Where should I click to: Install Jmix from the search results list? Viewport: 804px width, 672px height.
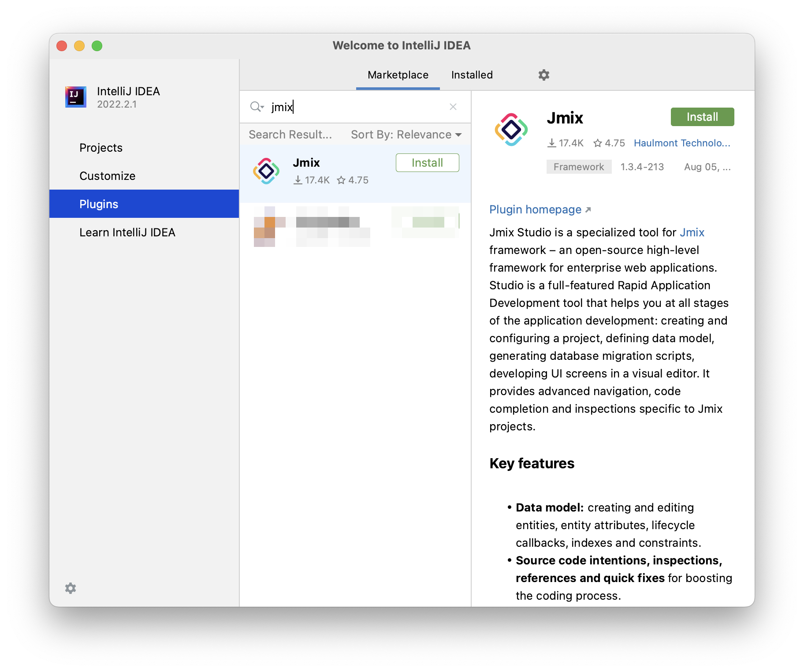[427, 163]
